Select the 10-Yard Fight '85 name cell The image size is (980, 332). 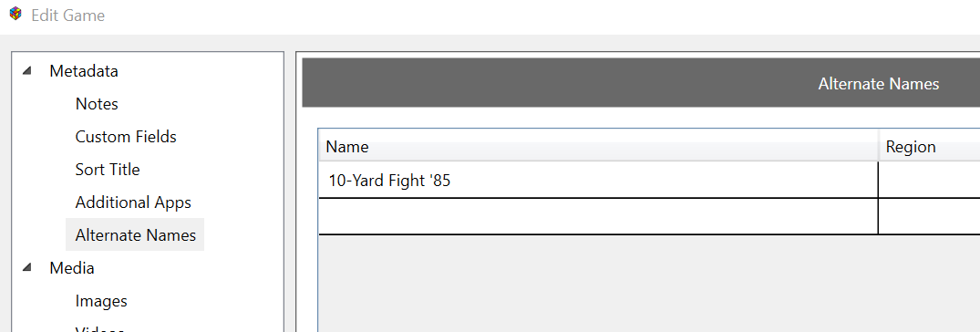(598, 181)
